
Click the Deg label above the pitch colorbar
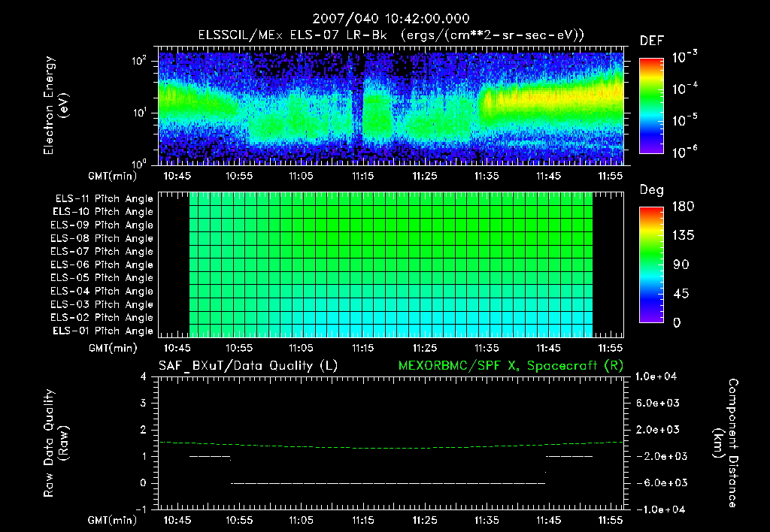pos(652,190)
